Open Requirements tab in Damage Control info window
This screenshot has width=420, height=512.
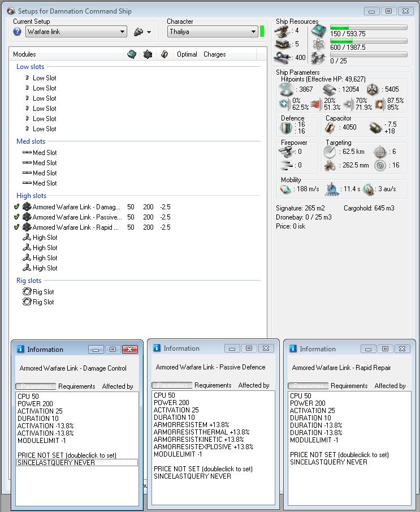click(x=77, y=386)
